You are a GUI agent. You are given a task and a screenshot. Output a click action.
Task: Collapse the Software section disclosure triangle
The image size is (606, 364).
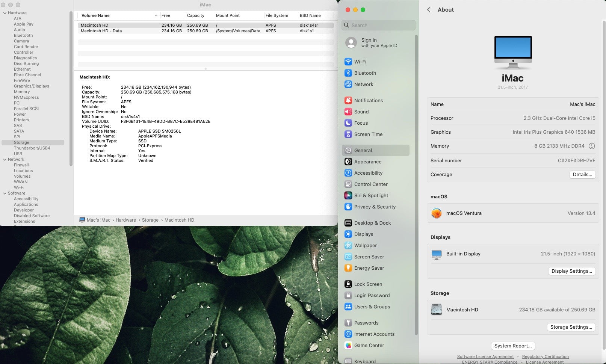5,193
